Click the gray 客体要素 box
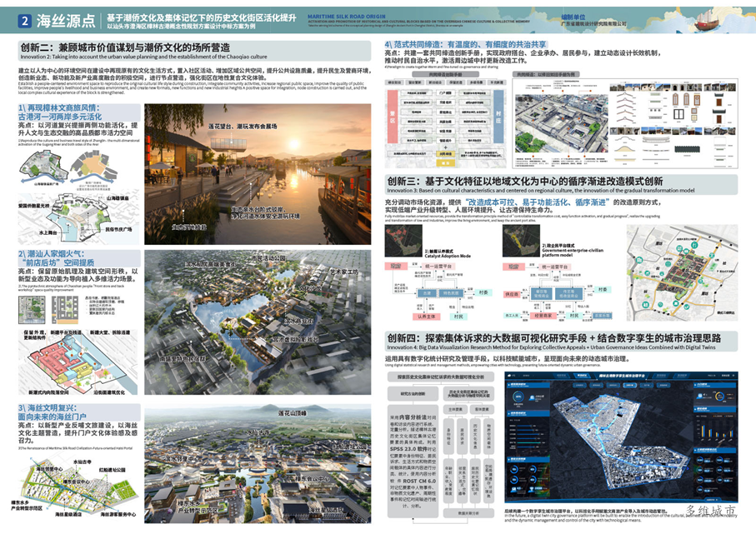Image resolution: width=756 pixels, height=534 pixels. [482, 409]
